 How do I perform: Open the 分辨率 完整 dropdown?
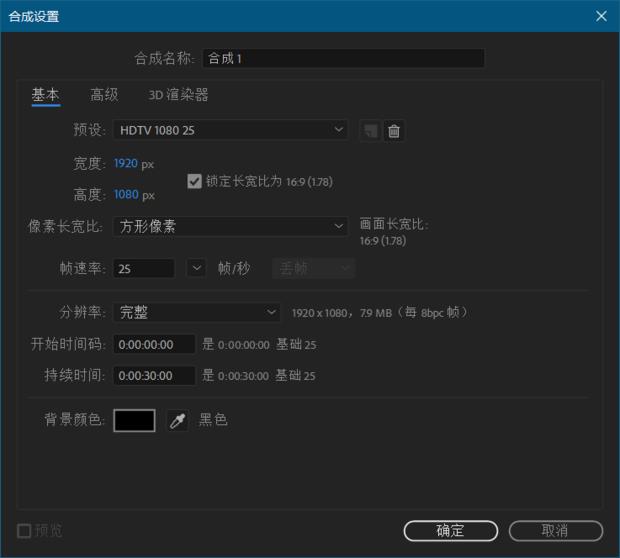[x=197, y=312]
